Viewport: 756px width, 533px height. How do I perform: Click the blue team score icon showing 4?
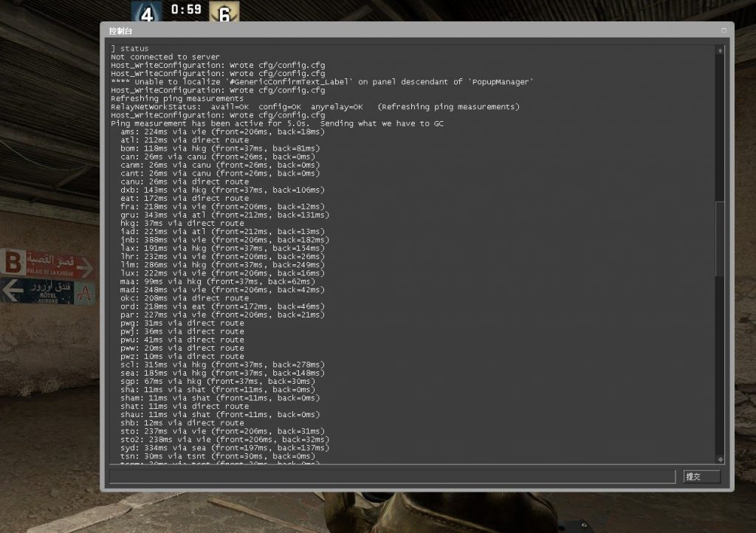146,13
